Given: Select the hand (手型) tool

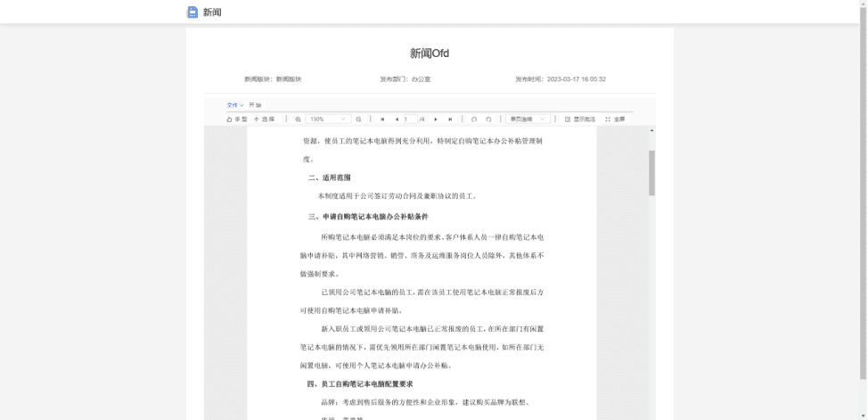Looking at the screenshot, I should click(237, 119).
